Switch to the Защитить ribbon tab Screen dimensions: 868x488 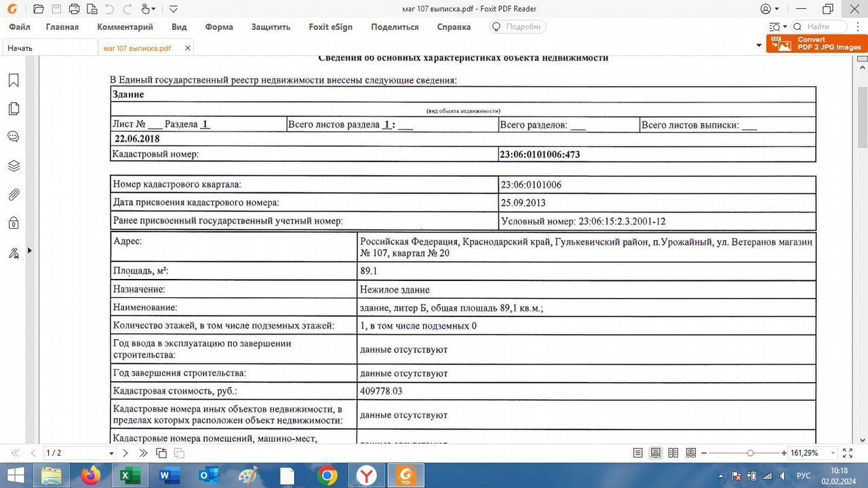[x=271, y=27]
